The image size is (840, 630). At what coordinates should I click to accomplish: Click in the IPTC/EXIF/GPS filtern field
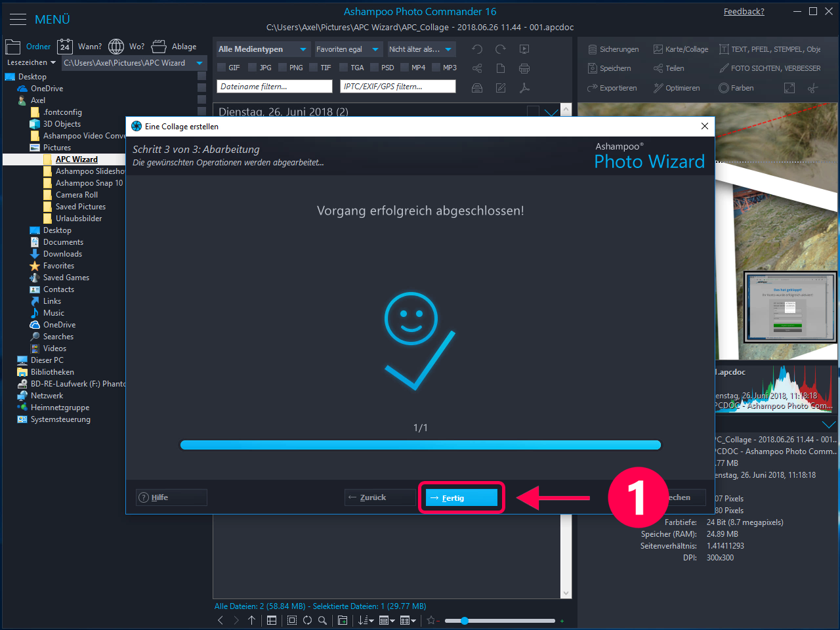click(398, 87)
